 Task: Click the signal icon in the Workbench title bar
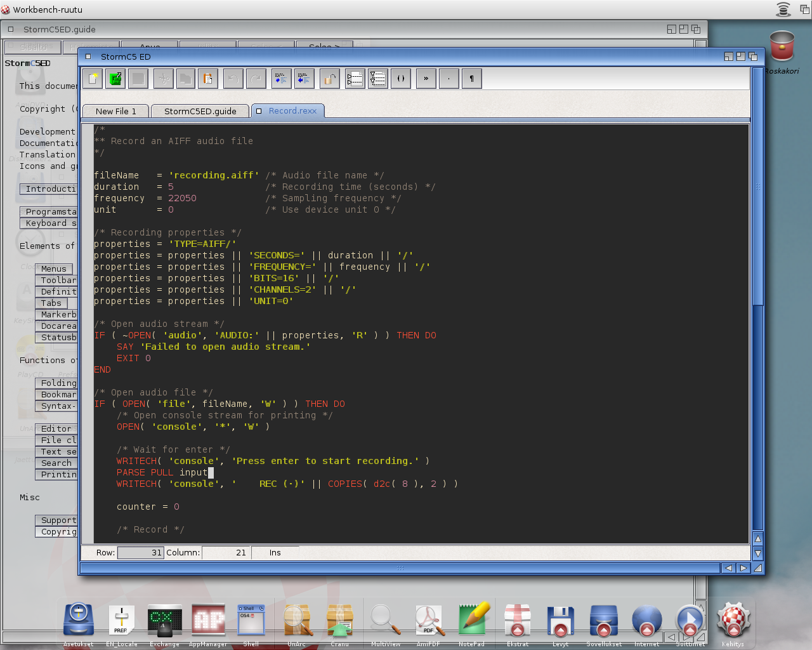[783, 9]
